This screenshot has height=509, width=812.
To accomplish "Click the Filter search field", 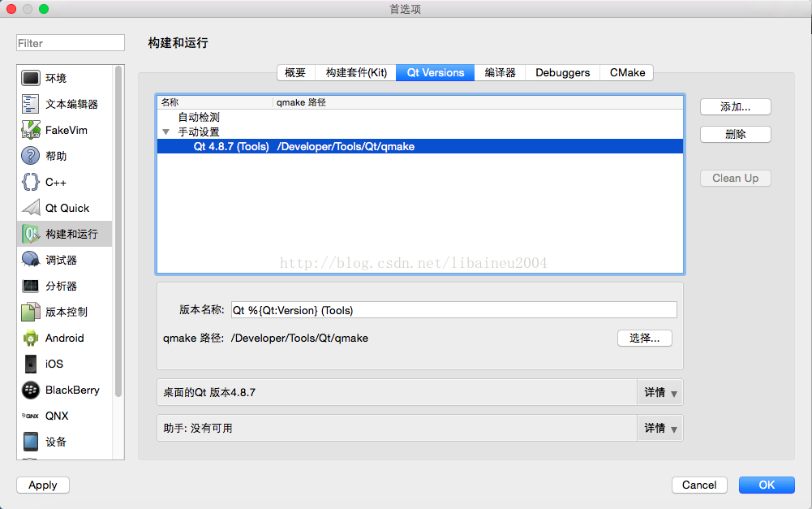I will pyautogui.click(x=71, y=43).
